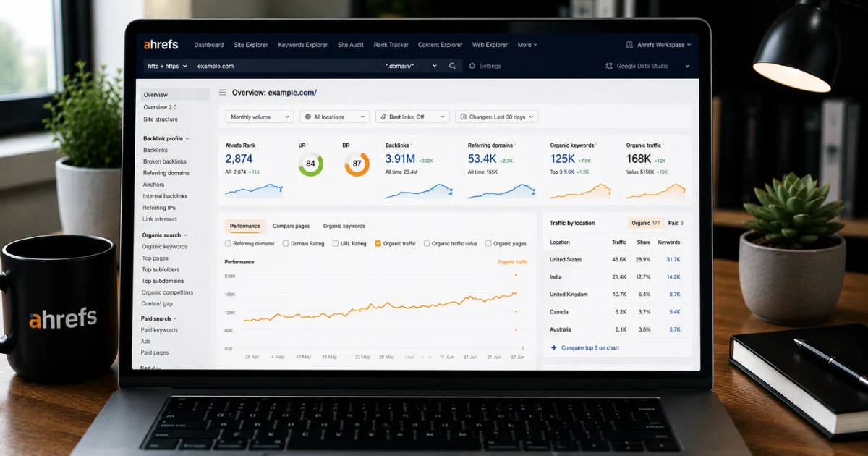Open Site structure in the sidebar
Viewport: 868px width, 456px height.
coord(161,119)
